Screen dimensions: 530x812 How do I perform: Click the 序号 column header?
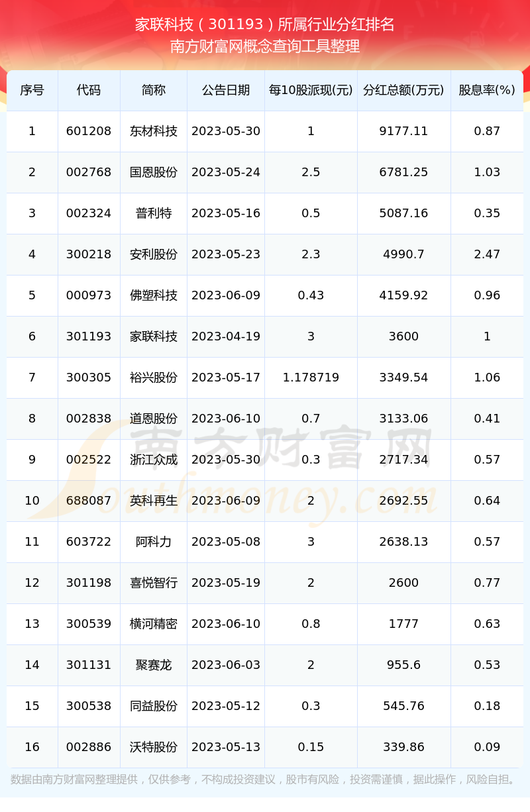pos(32,90)
